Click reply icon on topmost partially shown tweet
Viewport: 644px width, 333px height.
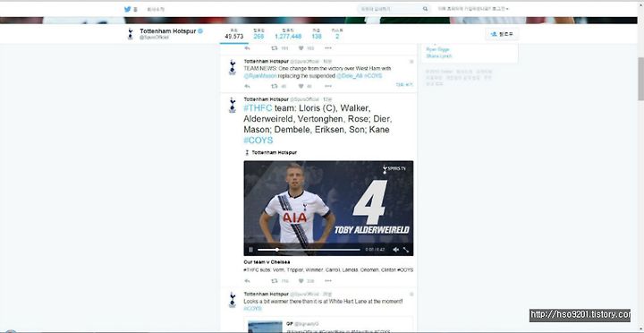tap(247, 48)
